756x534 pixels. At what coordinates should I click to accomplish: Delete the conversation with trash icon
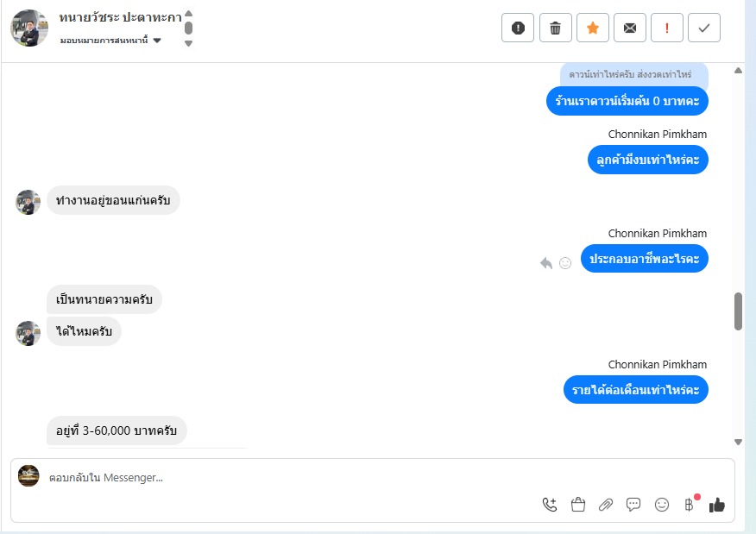[556, 28]
